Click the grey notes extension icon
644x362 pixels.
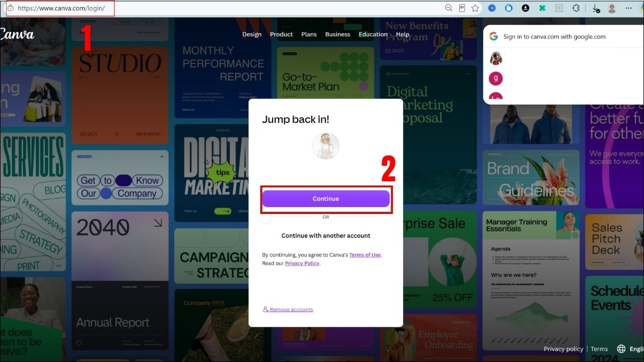pos(559,8)
